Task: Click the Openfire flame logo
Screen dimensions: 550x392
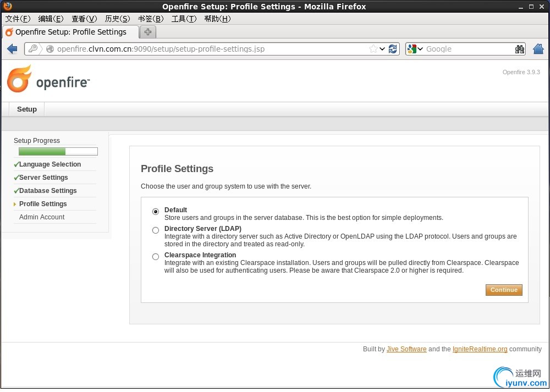Action: point(20,79)
